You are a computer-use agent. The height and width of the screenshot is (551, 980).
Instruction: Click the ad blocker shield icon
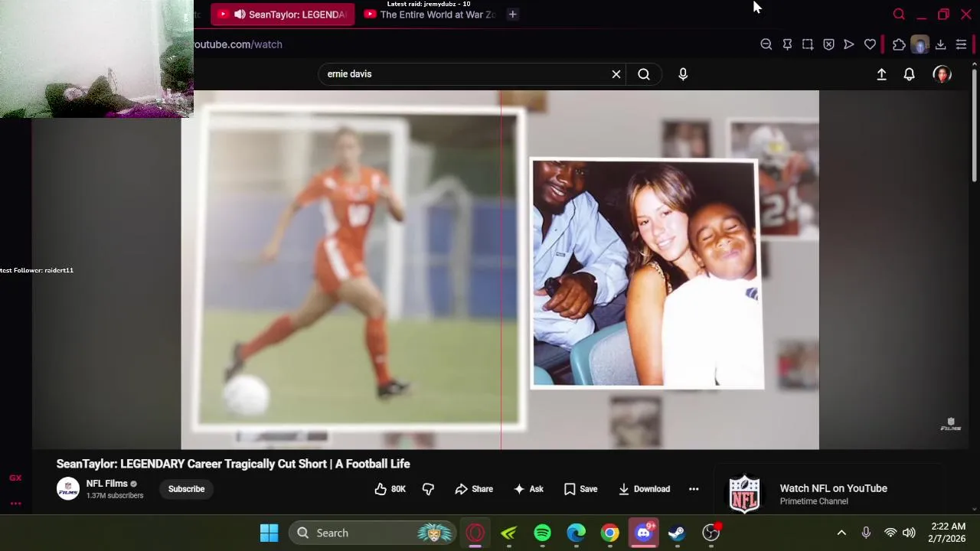(x=828, y=44)
